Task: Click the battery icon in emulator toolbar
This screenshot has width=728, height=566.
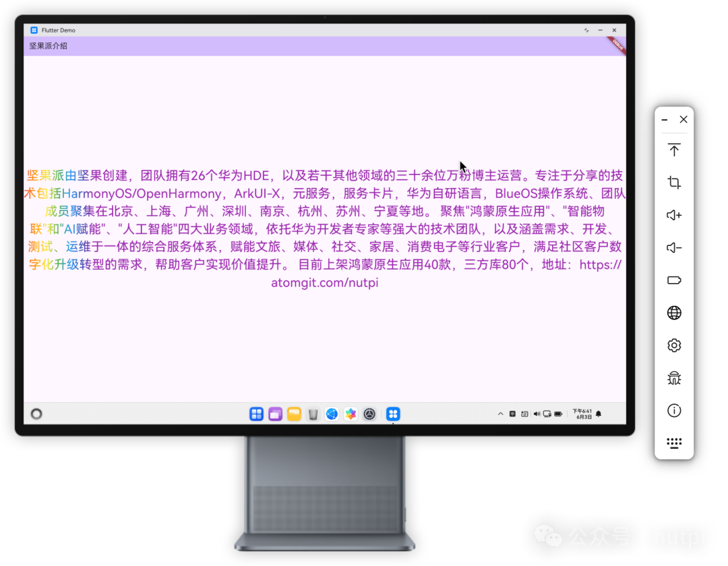Action: tap(674, 280)
